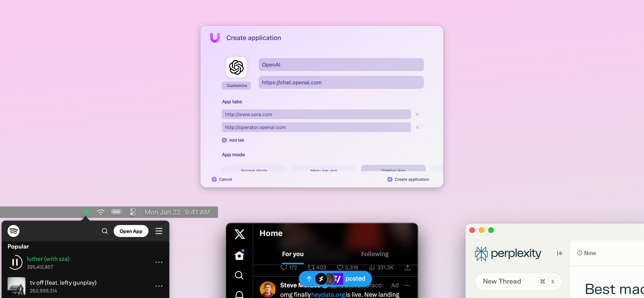Select Normal Mode app mode

[254, 168]
